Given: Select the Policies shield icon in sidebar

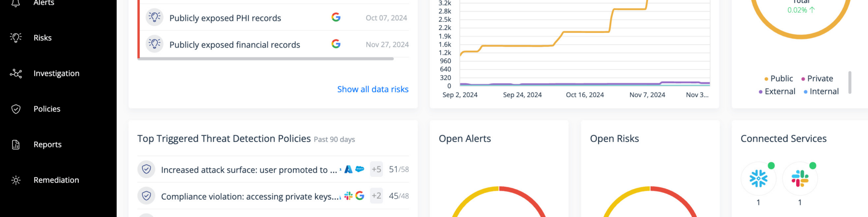Looking at the screenshot, I should 16,109.
